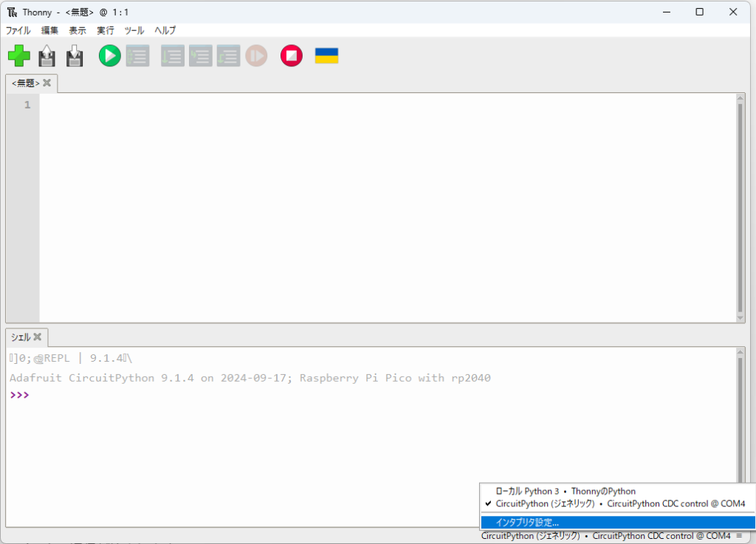Click the editor scrollbar down arrow
This screenshot has height=544, width=756.
click(x=740, y=318)
